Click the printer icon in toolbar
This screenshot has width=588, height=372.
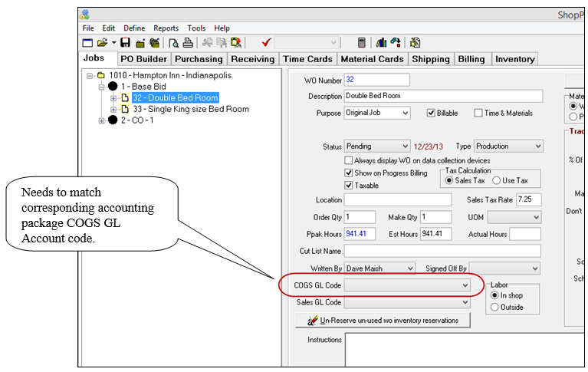tap(187, 43)
